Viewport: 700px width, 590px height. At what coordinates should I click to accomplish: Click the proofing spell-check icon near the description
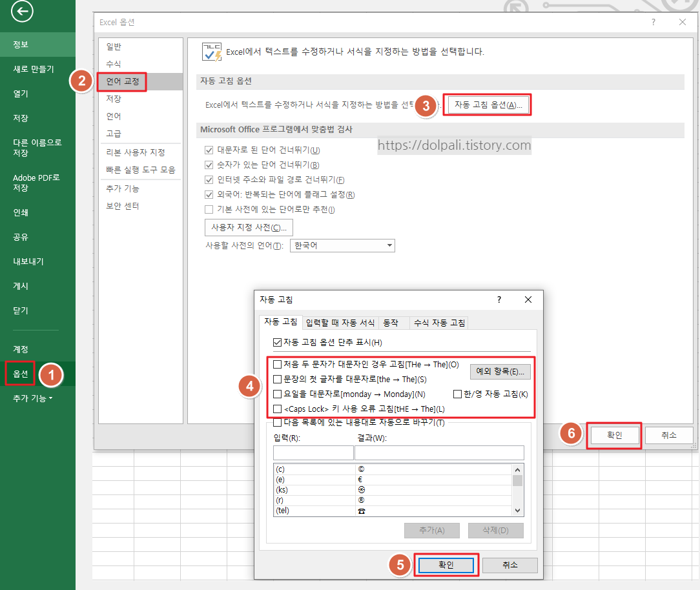(x=211, y=52)
